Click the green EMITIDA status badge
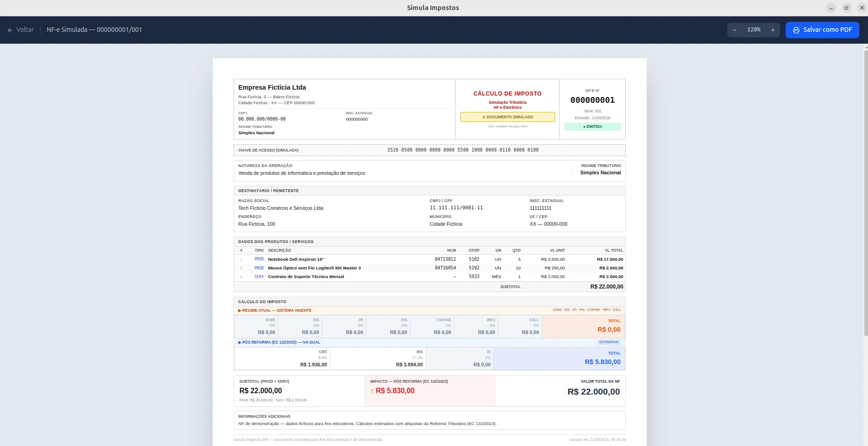Viewport: 868px width, 446px height. pyautogui.click(x=592, y=127)
